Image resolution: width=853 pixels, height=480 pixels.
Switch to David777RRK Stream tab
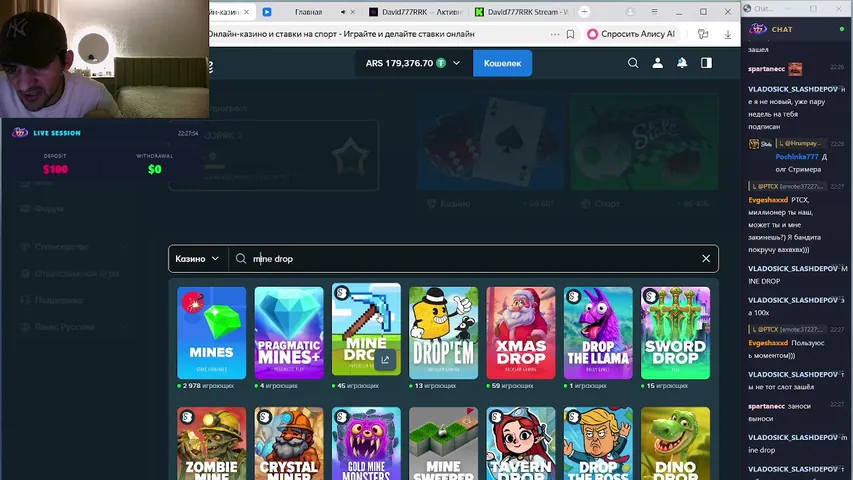pos(521,12)
